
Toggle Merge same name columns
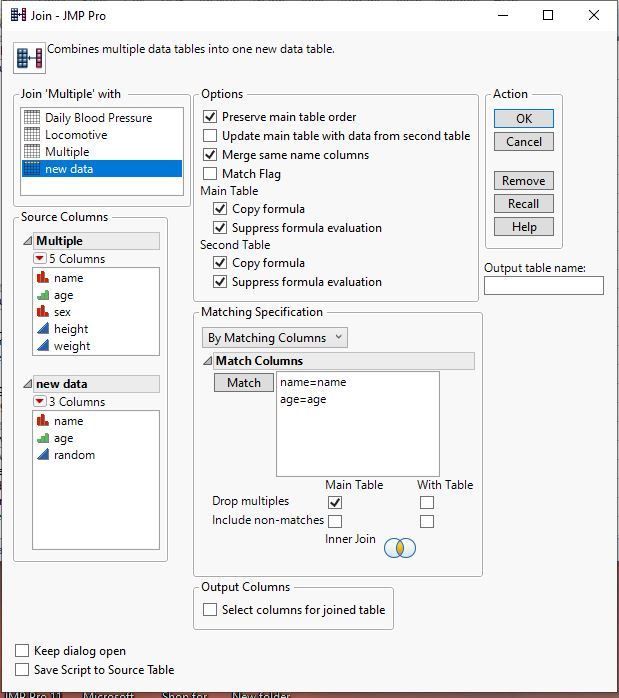tap(210, 154)
